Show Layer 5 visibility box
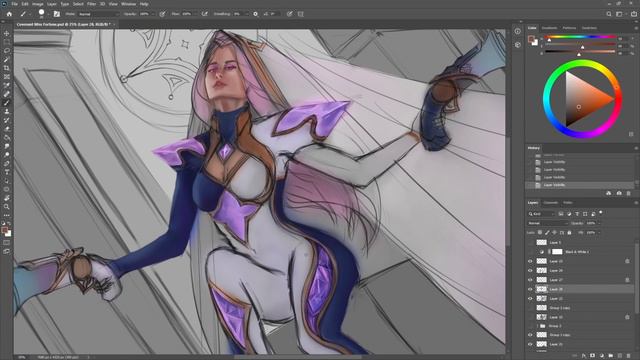The image size is (640, 360). click(530, 242)
